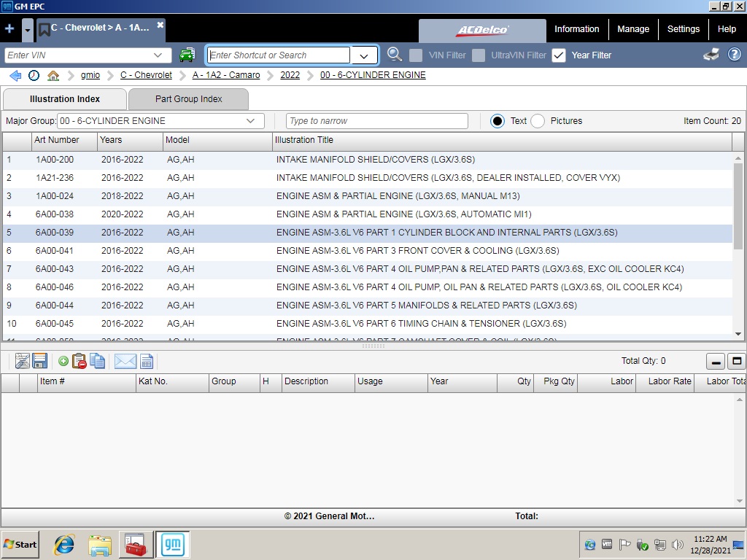Viewport: 747px width, 560px height.
Task: Enable the VIN Filter checkbox
Action: [x=416, y=55]
